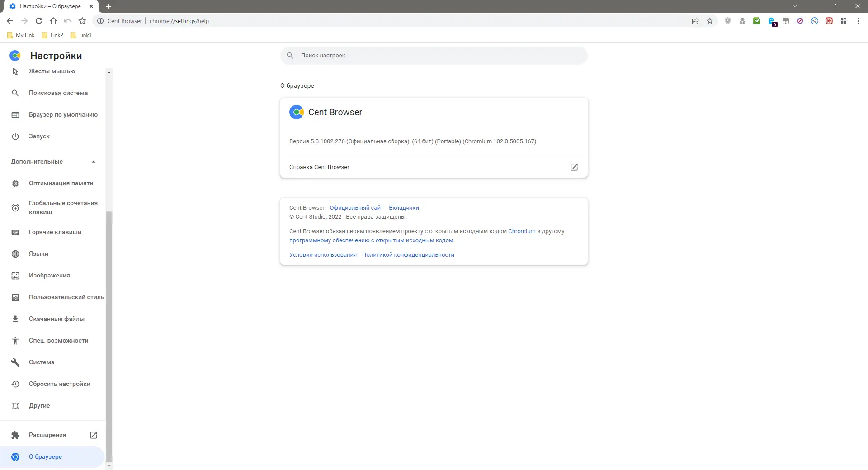
Task: Open Официальный сайт link
Action: pos(356,208)
